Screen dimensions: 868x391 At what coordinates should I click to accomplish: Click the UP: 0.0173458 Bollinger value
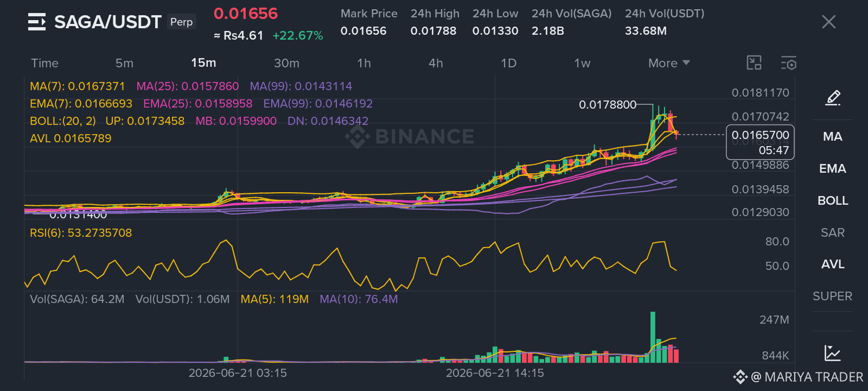(x=145, y=121)
